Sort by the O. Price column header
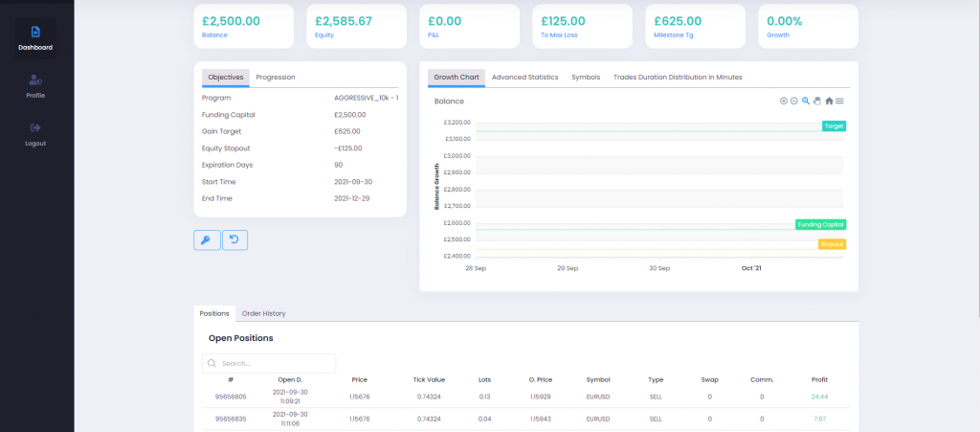Viewport: 980px width, 432px height. (541, 379)
